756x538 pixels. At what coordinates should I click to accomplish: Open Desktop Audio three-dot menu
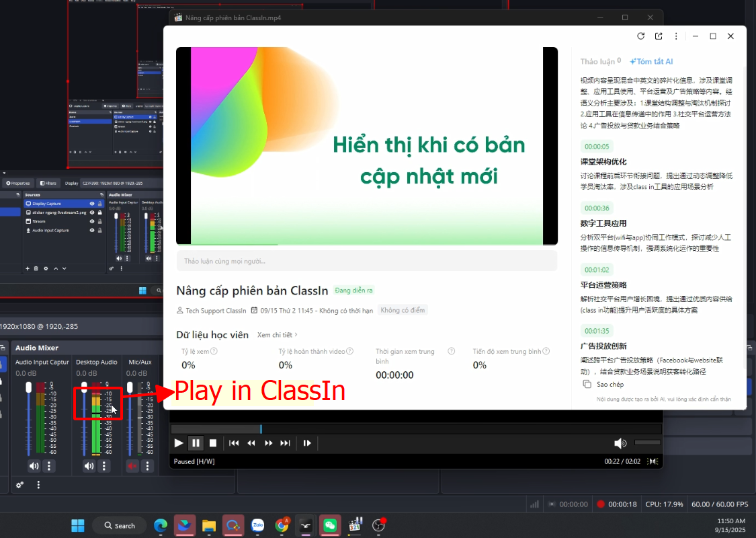104,466
